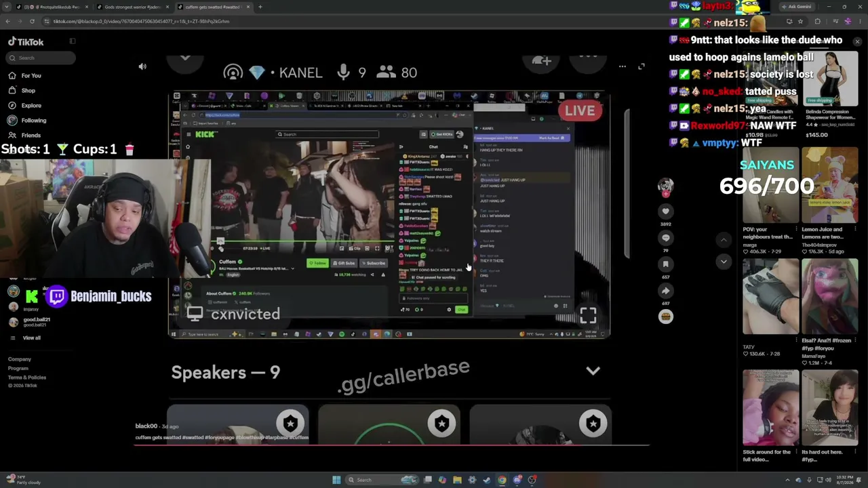Open the weather widget on taskbar
Viewport: 868px width, 488px height.
click(23, 480)
